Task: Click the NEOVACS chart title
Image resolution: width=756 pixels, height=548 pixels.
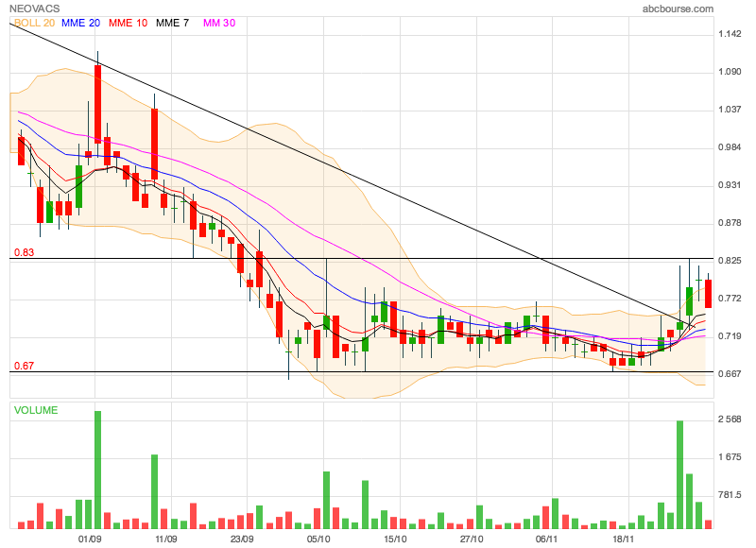Action: point(35,9)
